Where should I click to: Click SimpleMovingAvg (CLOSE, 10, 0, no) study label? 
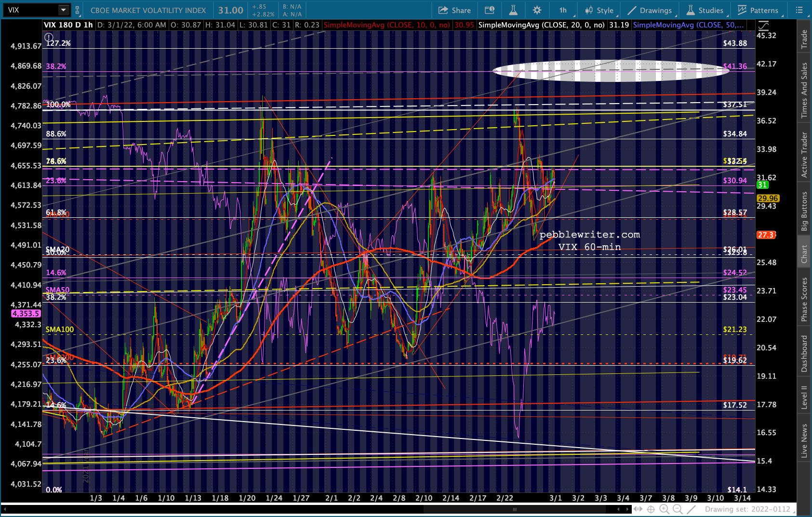click(387, 25)
